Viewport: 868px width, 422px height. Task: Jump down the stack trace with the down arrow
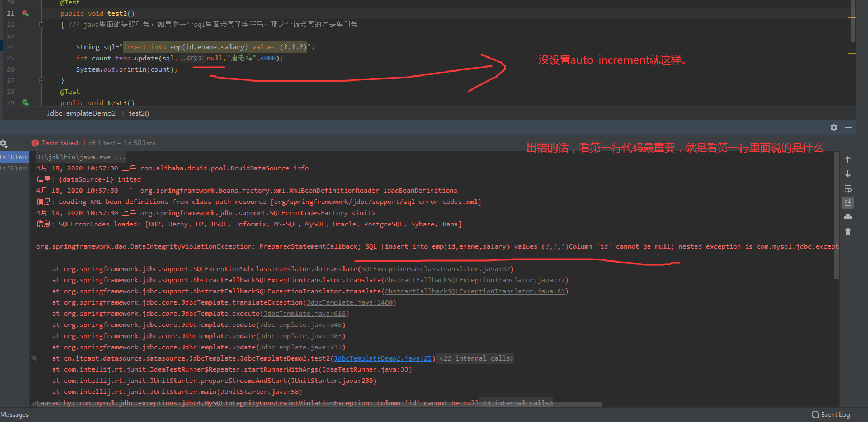coord(848,174)
